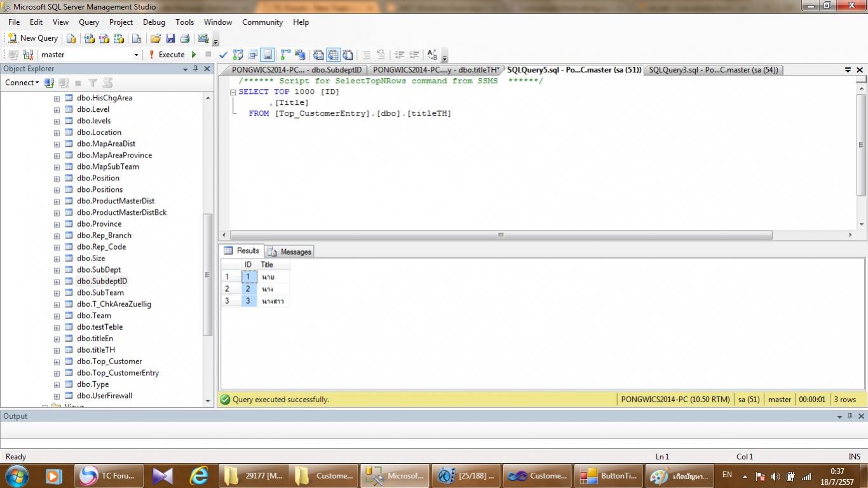
Task: Expand dbo.Location table node
Action: (57, 133)
